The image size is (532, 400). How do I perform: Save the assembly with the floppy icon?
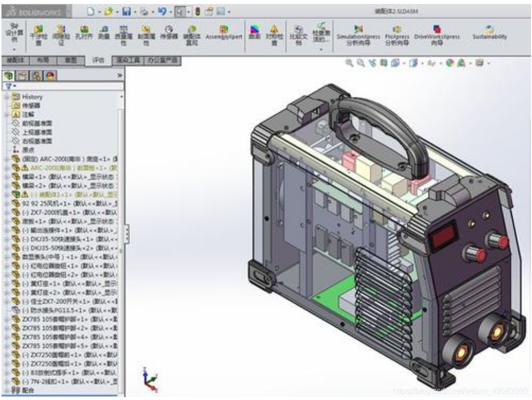[x=127, y=11]
